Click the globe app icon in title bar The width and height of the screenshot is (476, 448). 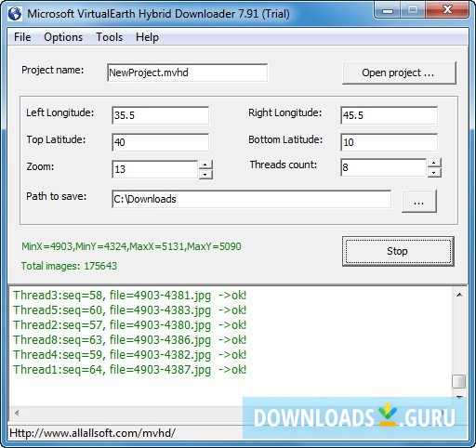click(x=15, y=14)
